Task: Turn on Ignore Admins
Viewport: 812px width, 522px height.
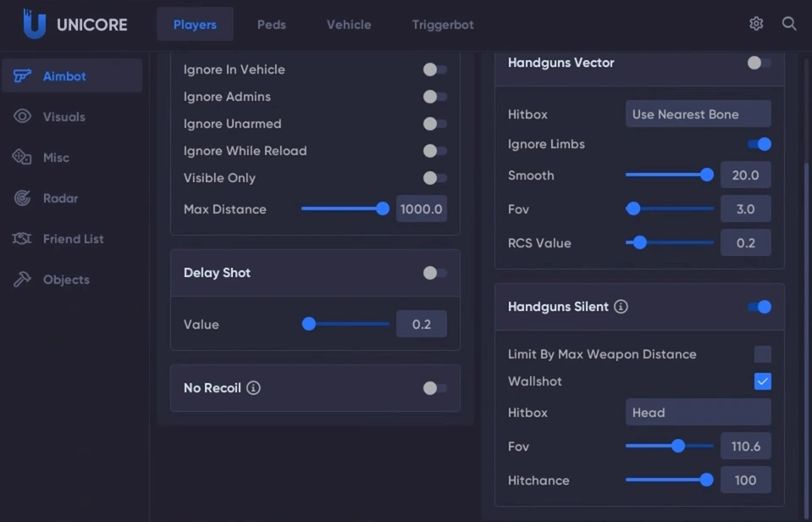Action: (434, 97)
